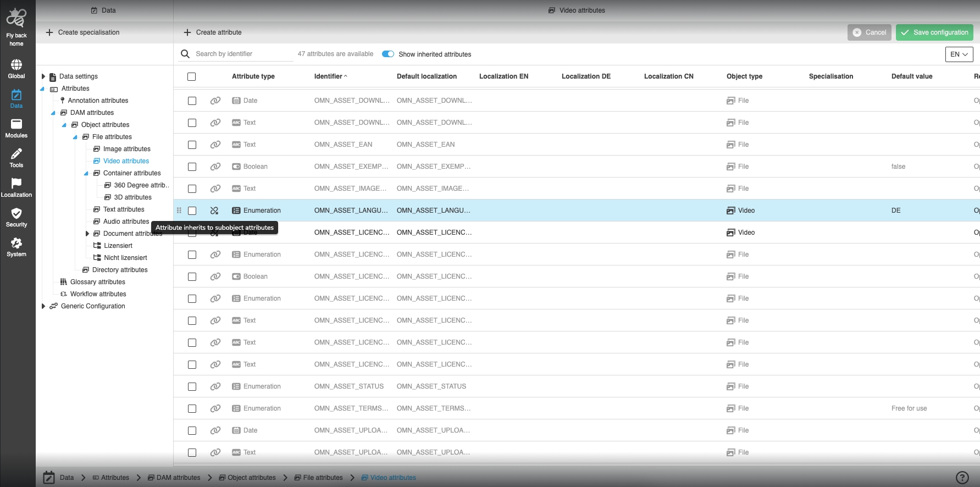
Task: Tick the select-all checkbox in table header
Action: [191, 76]
